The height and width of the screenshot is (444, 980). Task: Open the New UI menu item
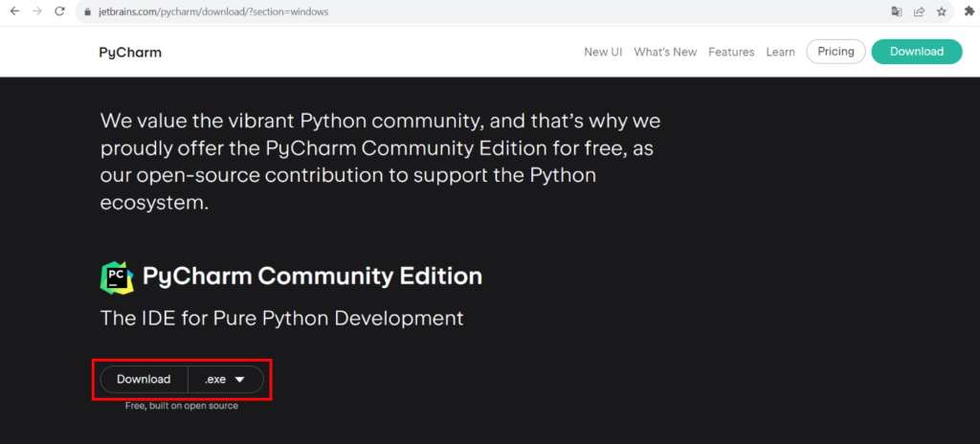click(603, 52)
